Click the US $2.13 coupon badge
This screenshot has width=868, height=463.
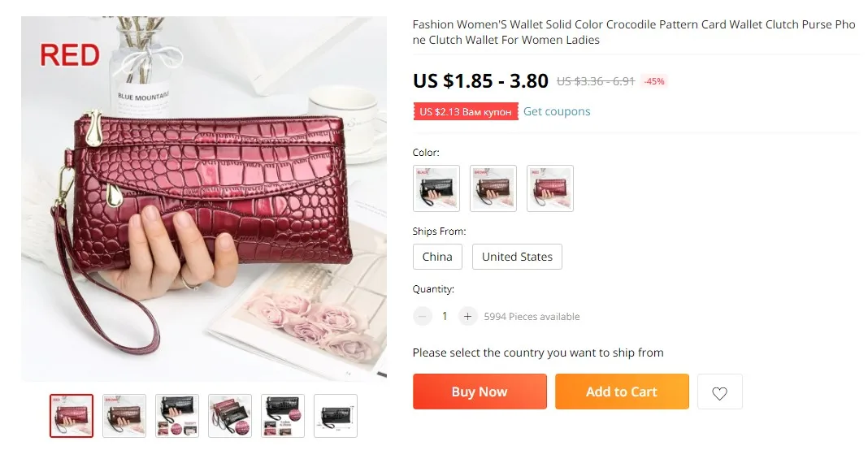466,112
